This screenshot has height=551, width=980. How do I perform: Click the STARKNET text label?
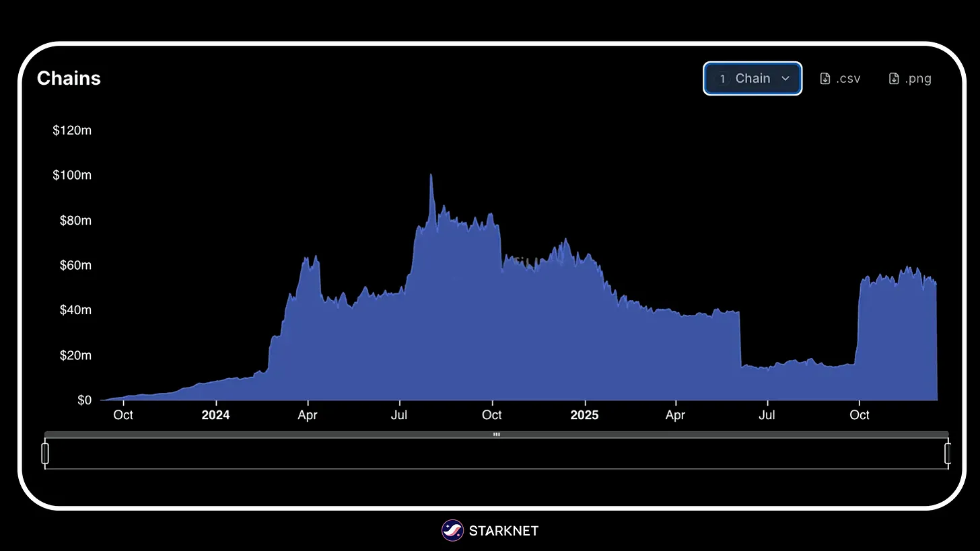[503, 531]
